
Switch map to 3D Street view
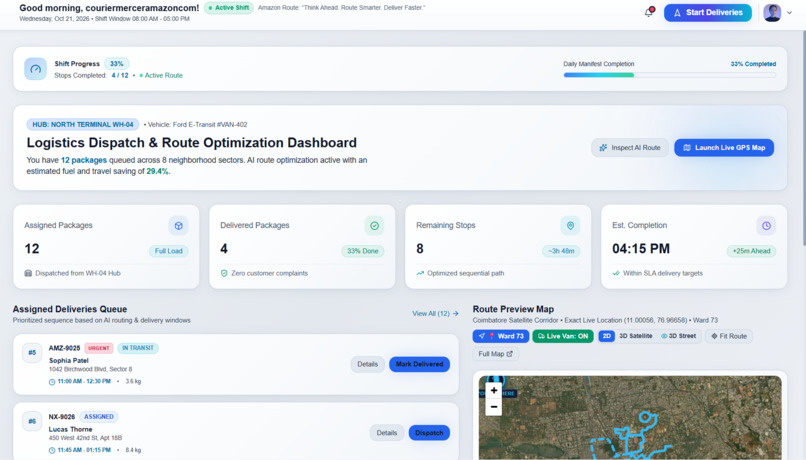[x=679, y=336]
